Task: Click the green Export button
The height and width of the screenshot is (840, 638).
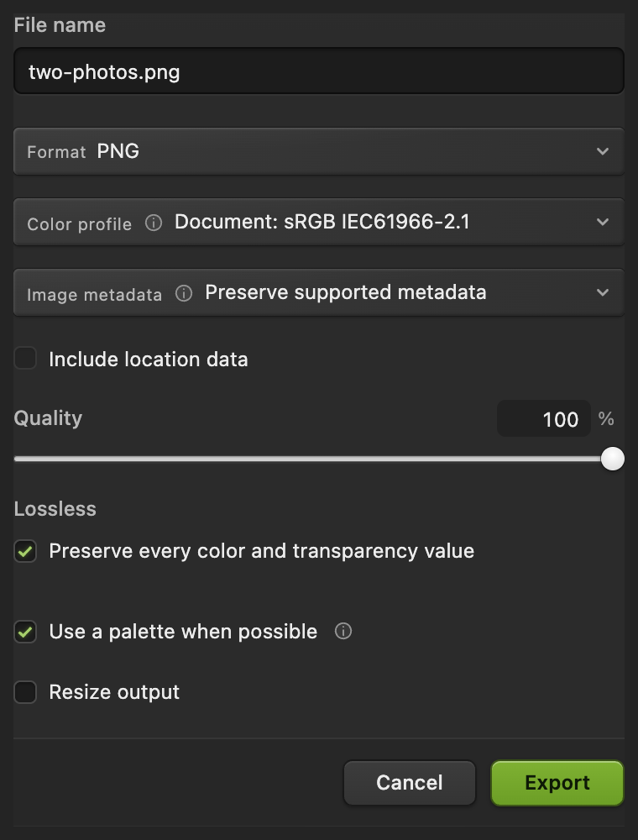Action: 557,783
